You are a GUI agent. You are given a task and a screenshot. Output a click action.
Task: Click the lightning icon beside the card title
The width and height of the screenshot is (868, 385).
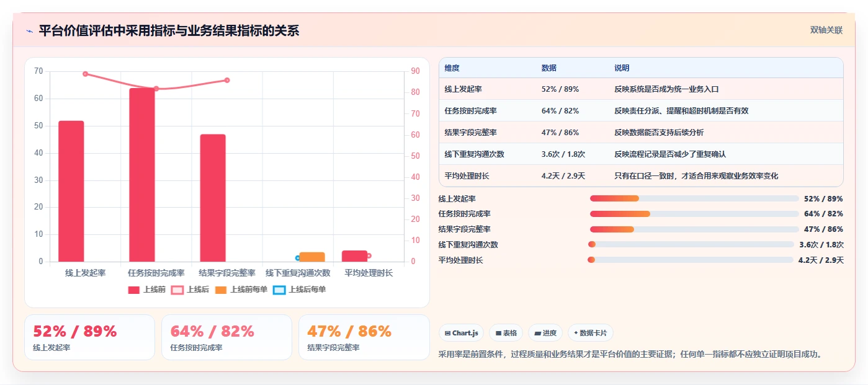coord(30,31)
